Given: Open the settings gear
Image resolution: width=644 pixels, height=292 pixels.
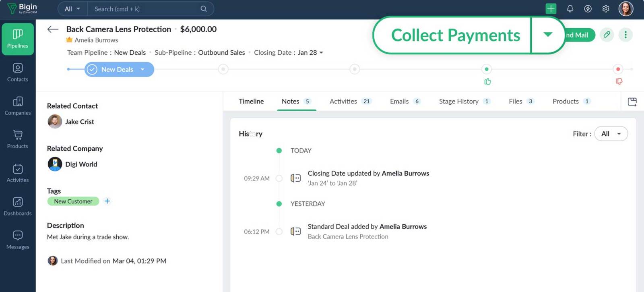Looking at the screenshot, I should 606,8.
